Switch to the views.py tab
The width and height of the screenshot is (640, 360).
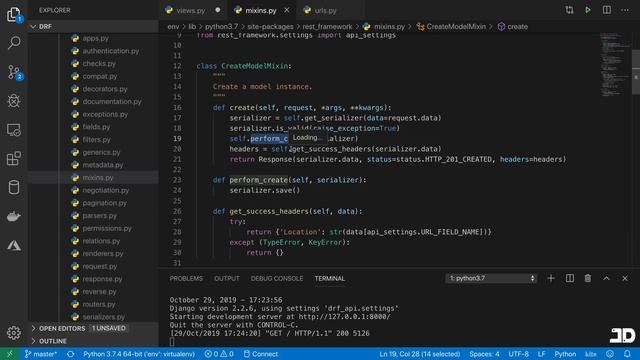click(191, 11)
